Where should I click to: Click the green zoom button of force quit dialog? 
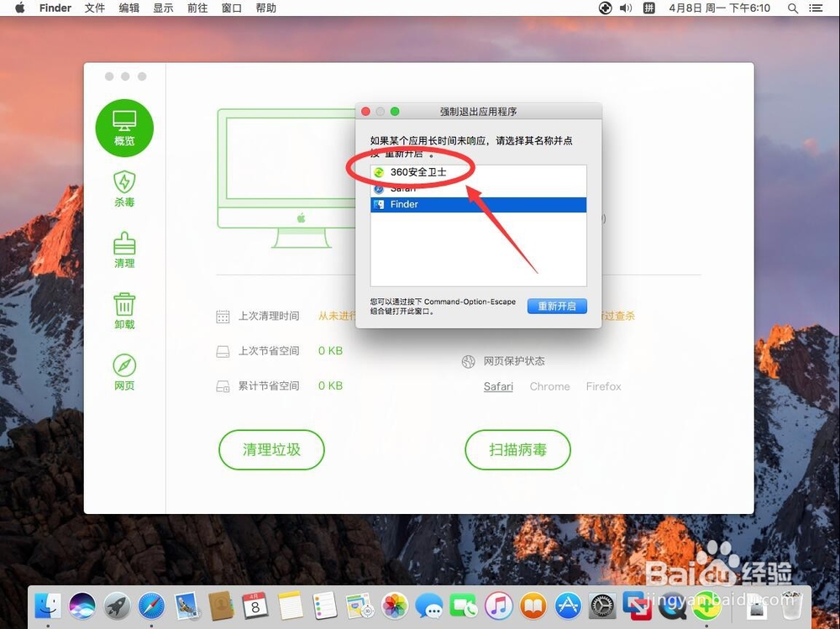(395, 112)
